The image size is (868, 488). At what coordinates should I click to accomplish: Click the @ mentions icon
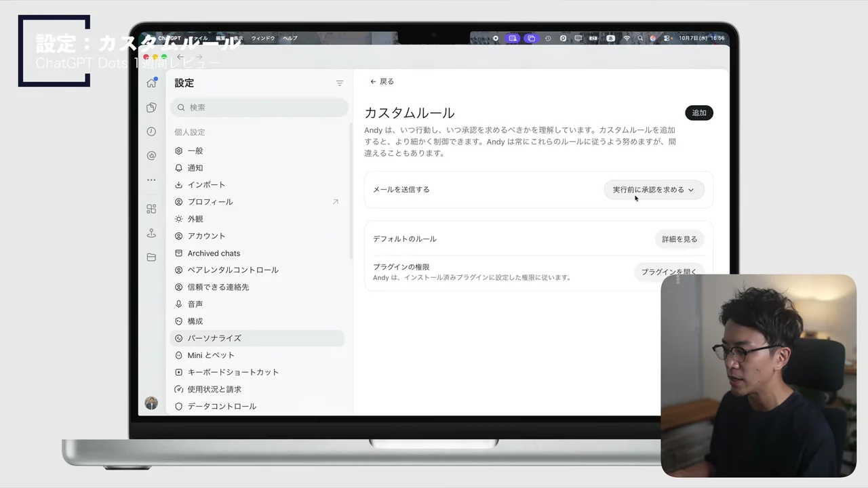coord(151,156)
